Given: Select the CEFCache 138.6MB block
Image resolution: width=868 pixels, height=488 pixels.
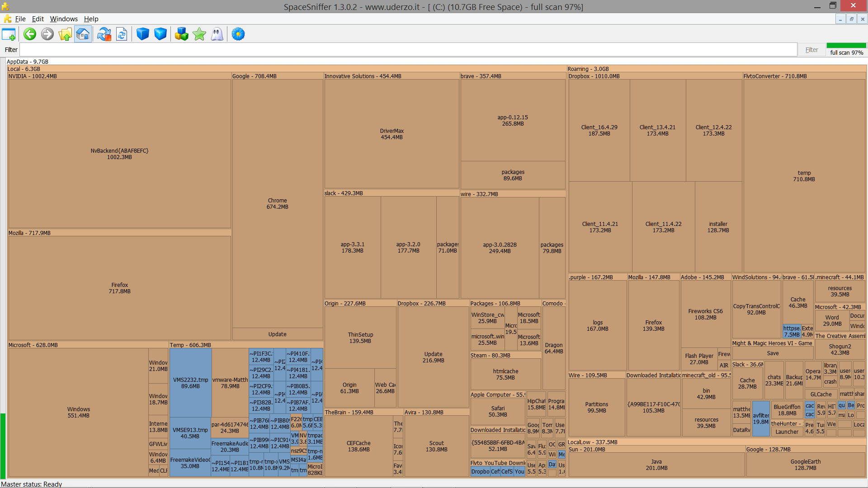Looking at the screenshot, I should pyautogui.click(x=359, y=446).
